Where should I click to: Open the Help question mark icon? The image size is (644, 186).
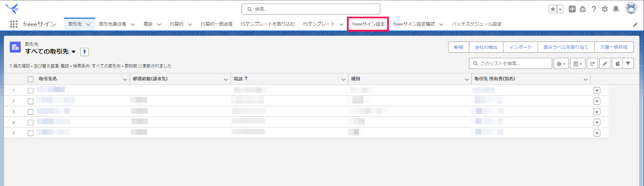[594, 9]
